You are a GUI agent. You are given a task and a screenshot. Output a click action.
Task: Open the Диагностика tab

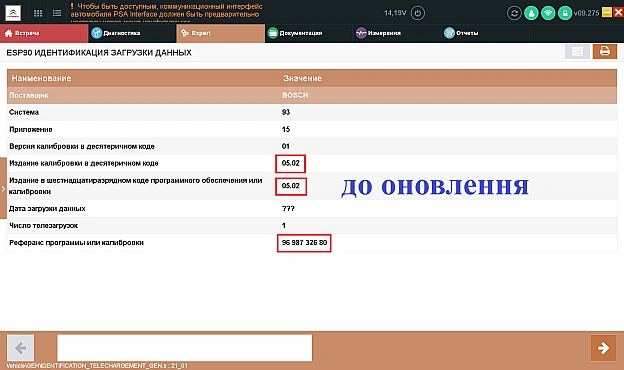(132, 33)
